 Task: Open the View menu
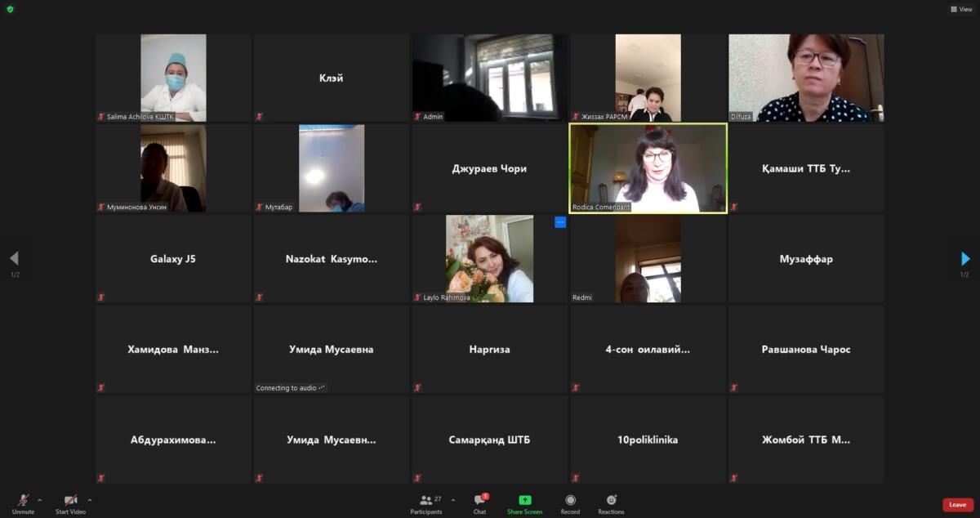[960, 9]
